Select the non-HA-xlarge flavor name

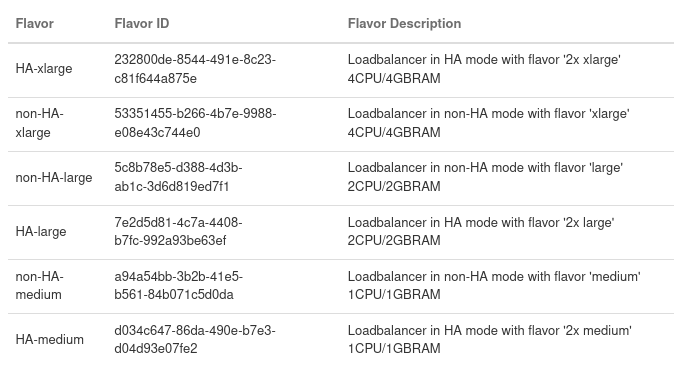39,123
